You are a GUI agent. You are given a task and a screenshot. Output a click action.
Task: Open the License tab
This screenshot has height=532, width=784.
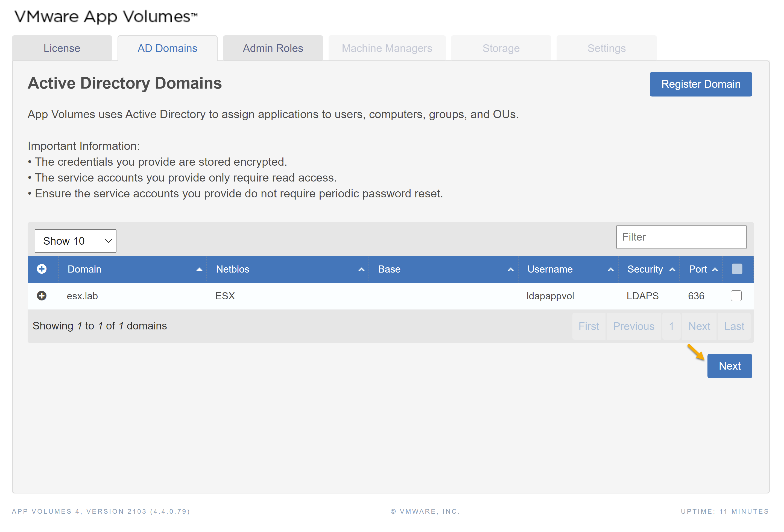62,48
